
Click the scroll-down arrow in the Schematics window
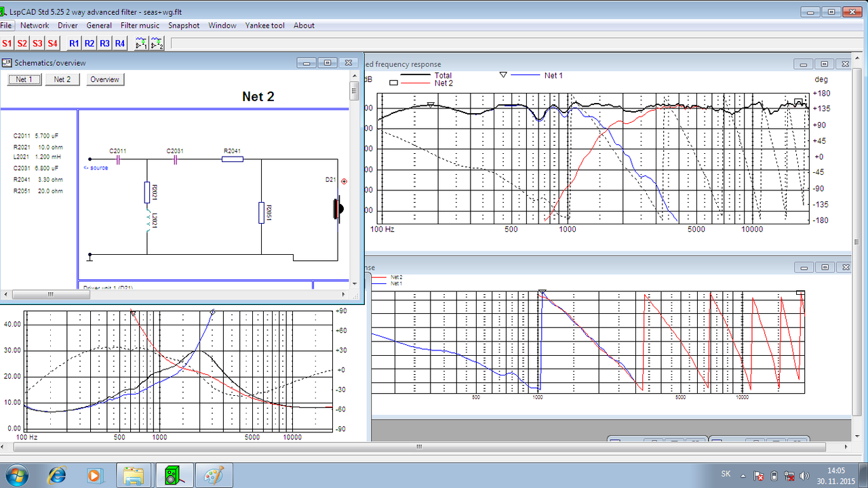[354, 283]
